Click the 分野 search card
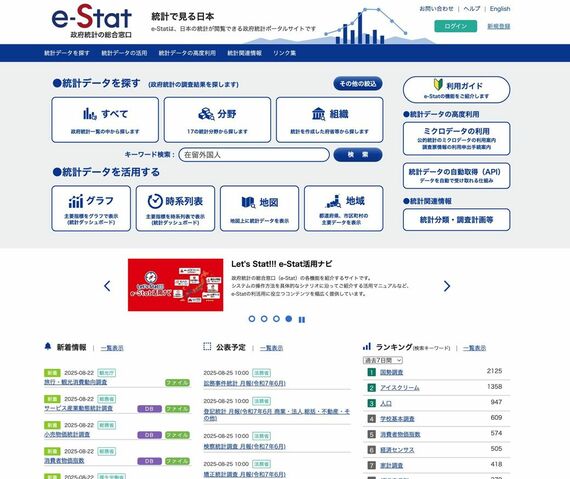 pyautogui.click(x=217, y=120)
